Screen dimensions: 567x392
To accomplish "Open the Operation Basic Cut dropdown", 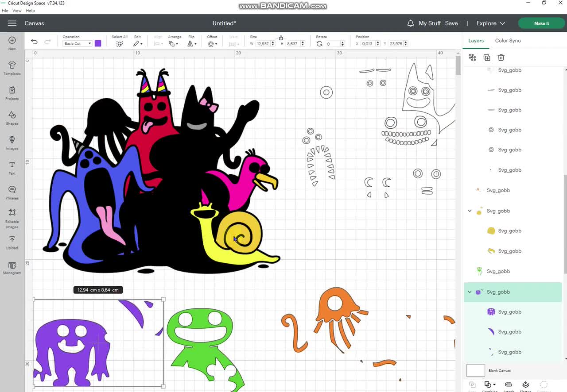I will pos(77,43).
